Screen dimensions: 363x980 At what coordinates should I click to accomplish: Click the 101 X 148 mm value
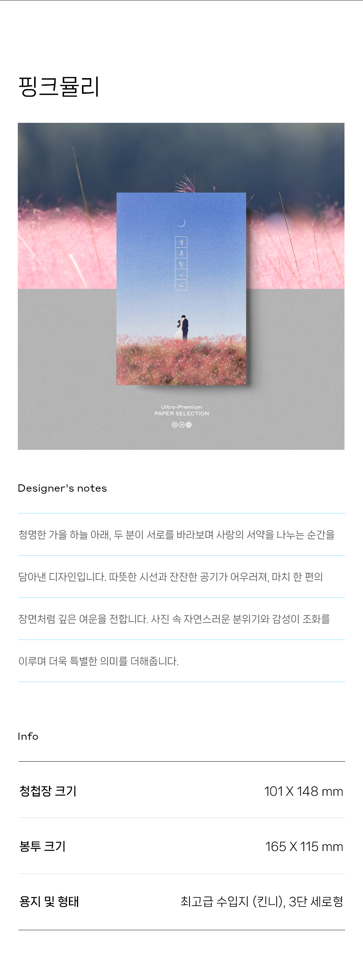pyautogui.click(x=304, y=791)
